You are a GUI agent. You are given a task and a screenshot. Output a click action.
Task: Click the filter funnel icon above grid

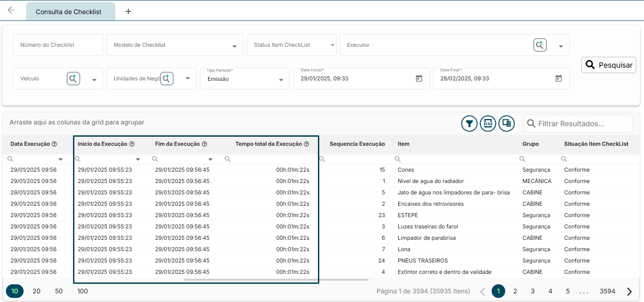tap(469, 124)
